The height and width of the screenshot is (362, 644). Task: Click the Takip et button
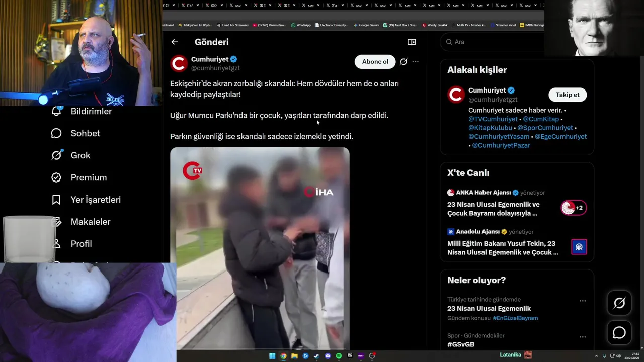pyautogui.click(x=568, y=95)
